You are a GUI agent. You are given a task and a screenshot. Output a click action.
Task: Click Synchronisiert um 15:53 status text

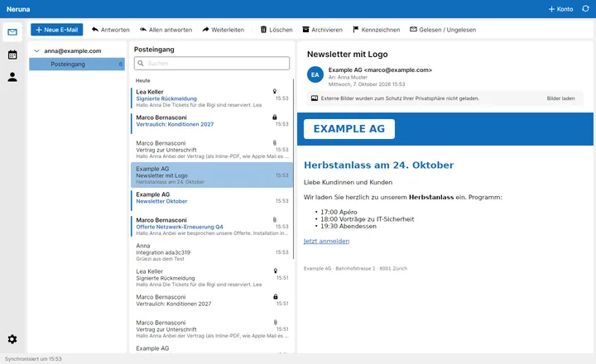(x=33, y=359)
